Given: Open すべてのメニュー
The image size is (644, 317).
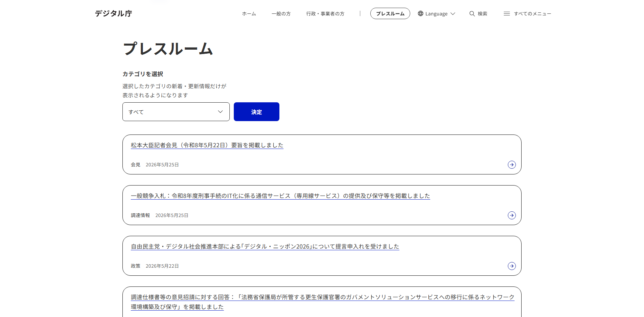Looking at the screenshot, I should 533,14.
